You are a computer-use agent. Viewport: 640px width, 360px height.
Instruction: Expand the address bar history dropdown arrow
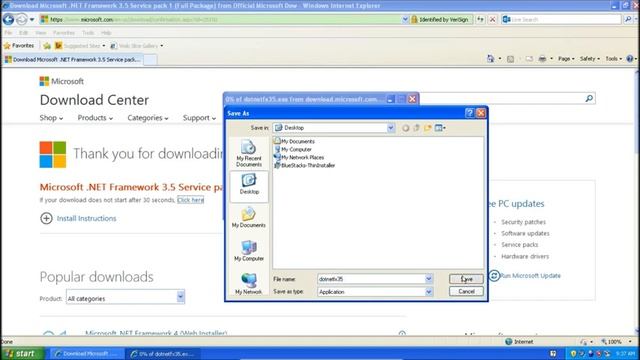coord(405,19)
